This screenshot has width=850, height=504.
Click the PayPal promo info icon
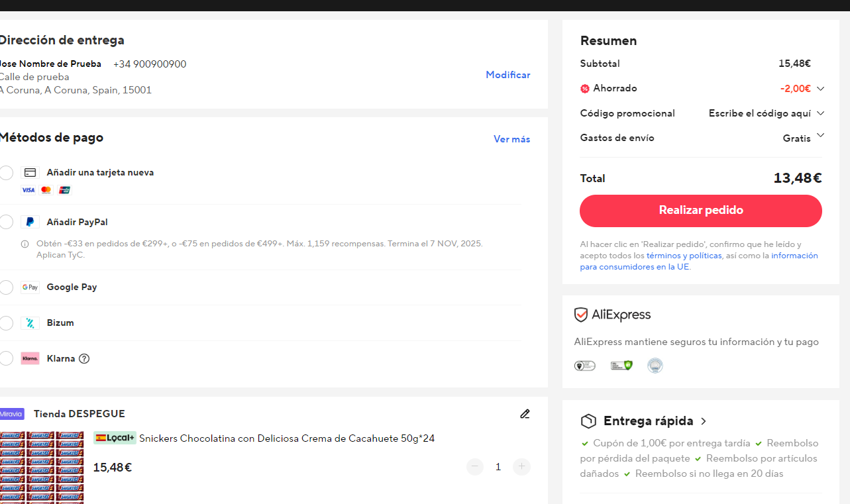tap(25, 244)
